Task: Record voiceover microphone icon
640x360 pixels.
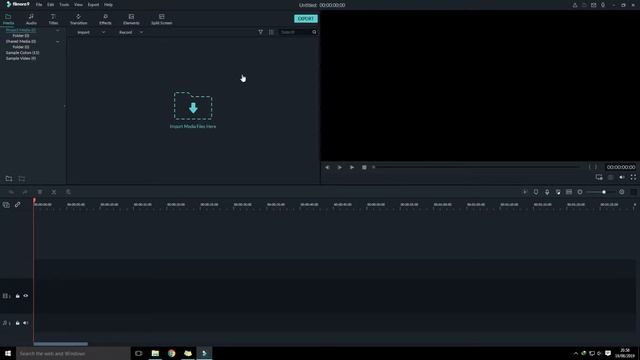Action: coord(547,192)
